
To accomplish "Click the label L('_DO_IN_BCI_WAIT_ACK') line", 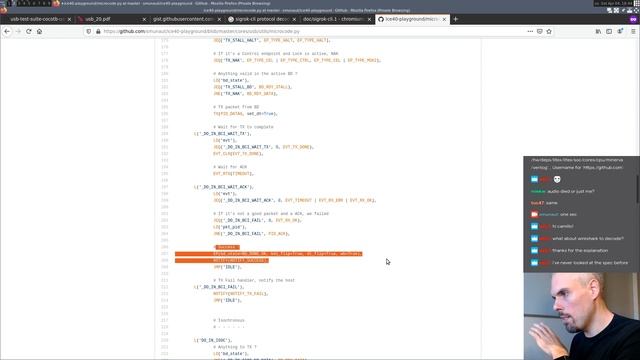I will pyautogui.click(x=224, y=187).
